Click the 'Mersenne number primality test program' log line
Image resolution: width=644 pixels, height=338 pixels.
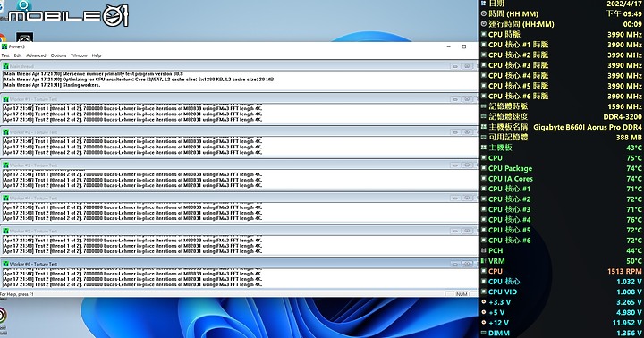[93, 74]
